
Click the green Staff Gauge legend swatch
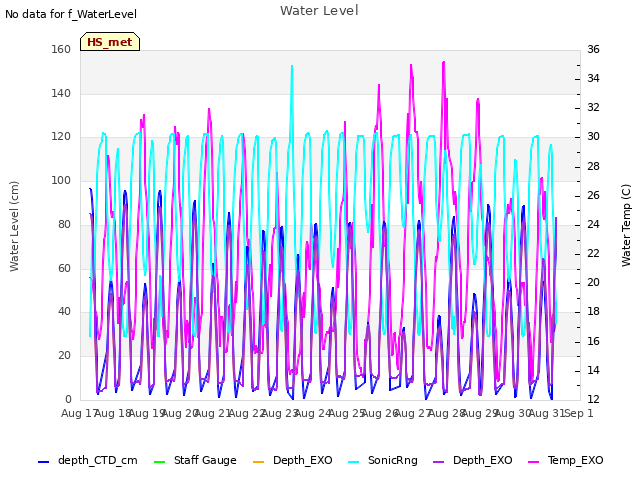coord(159,462)
